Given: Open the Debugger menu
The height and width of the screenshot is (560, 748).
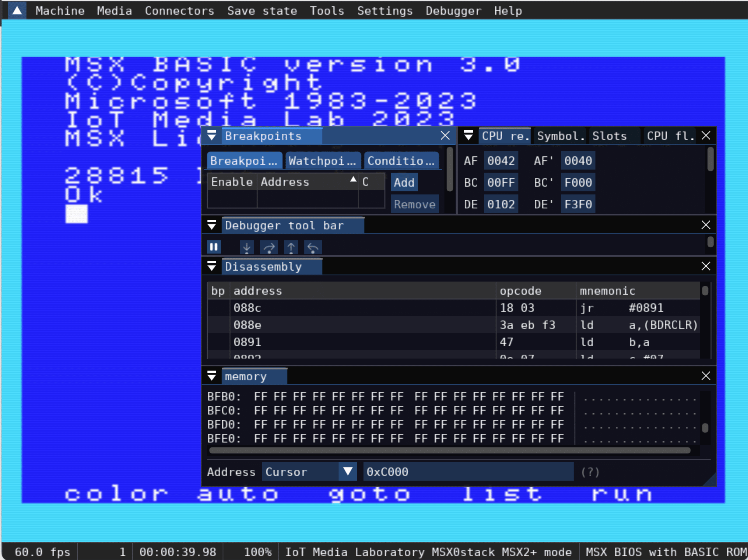Looking at the screenshot, I should [x=453, y=10].
